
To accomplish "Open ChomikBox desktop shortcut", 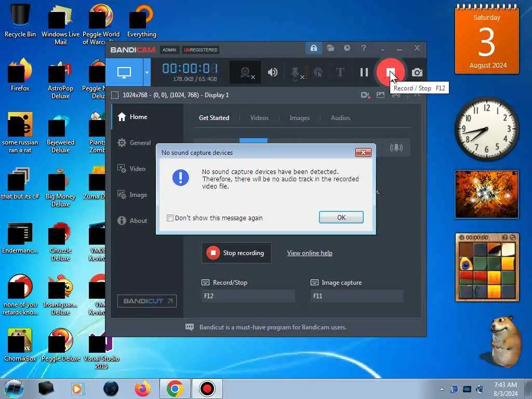I will pyautogui.click(x=20, y=345).
